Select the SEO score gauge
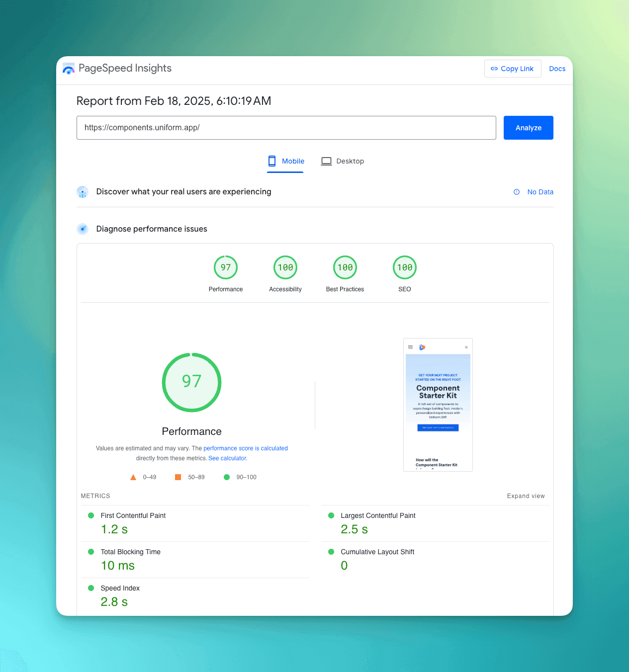The width and height of the screenshot is (629, 672). [x=405, y=267]
